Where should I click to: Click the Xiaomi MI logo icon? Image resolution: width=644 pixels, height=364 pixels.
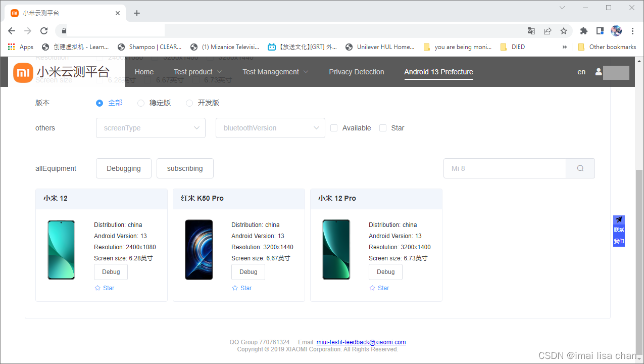click(23, 73)
